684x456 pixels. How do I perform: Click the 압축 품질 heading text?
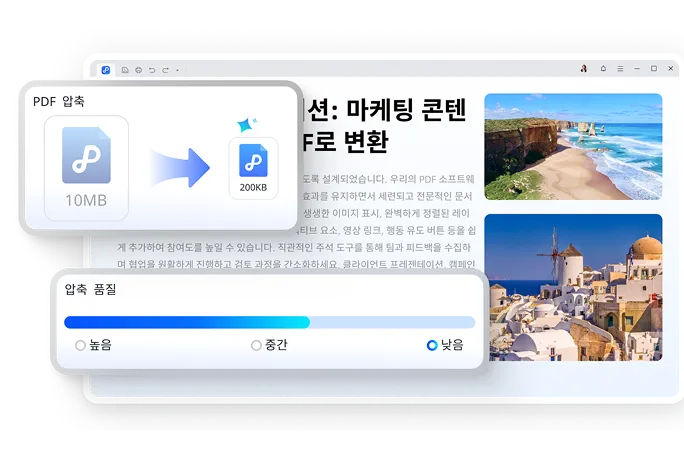[90, 289]
